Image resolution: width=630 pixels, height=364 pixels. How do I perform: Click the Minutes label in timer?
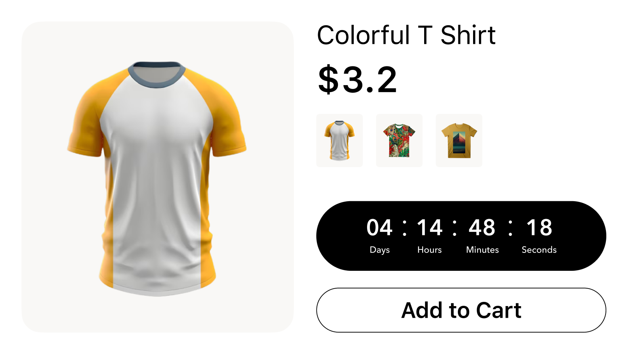[x=482, y=250]
